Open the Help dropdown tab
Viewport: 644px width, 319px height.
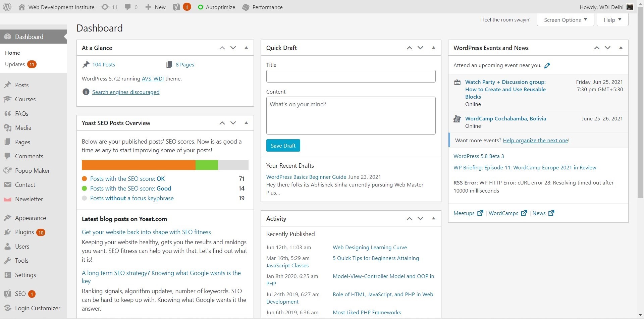[x=612, y=20]
